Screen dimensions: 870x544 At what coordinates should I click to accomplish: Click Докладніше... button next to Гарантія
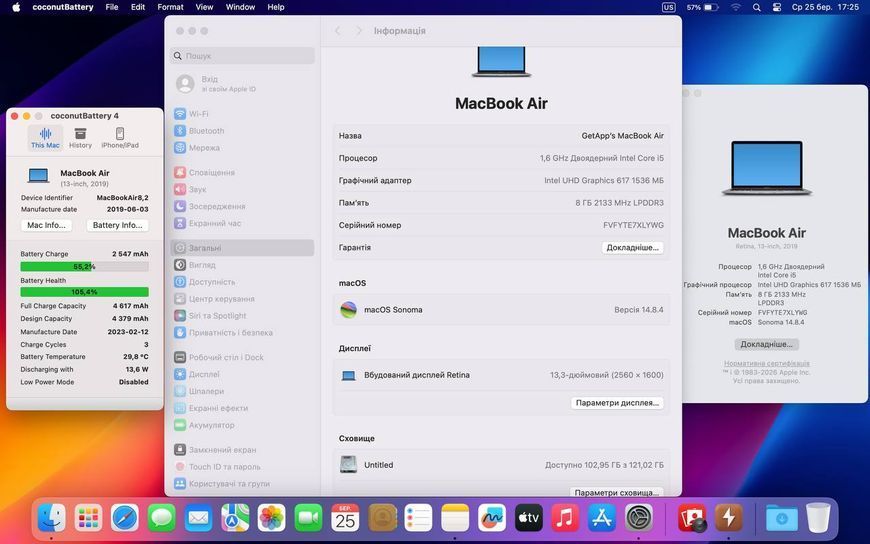pos(633,248)
